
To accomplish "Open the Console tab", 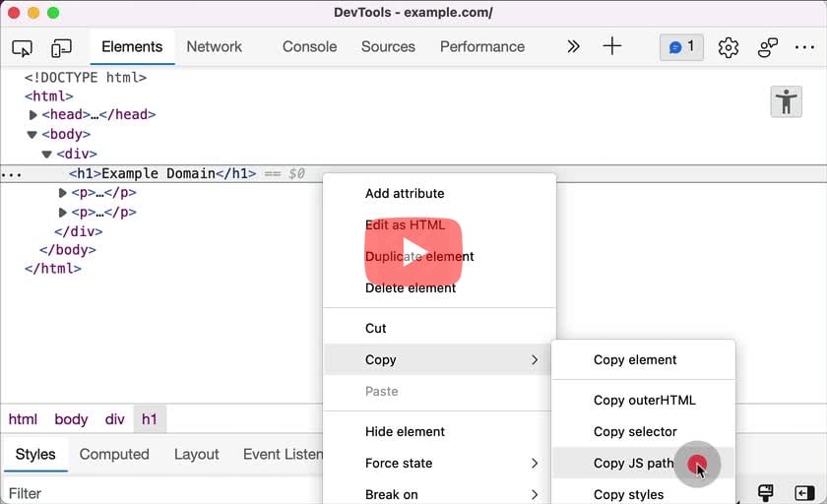I will [x=309, y=47].
